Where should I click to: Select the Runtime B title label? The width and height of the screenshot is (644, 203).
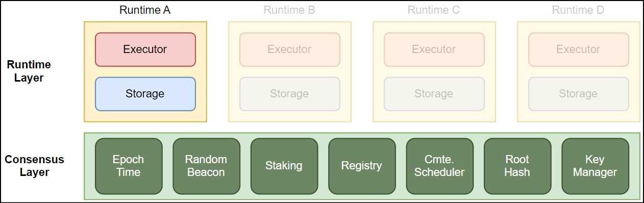click(x=289, y=10)
